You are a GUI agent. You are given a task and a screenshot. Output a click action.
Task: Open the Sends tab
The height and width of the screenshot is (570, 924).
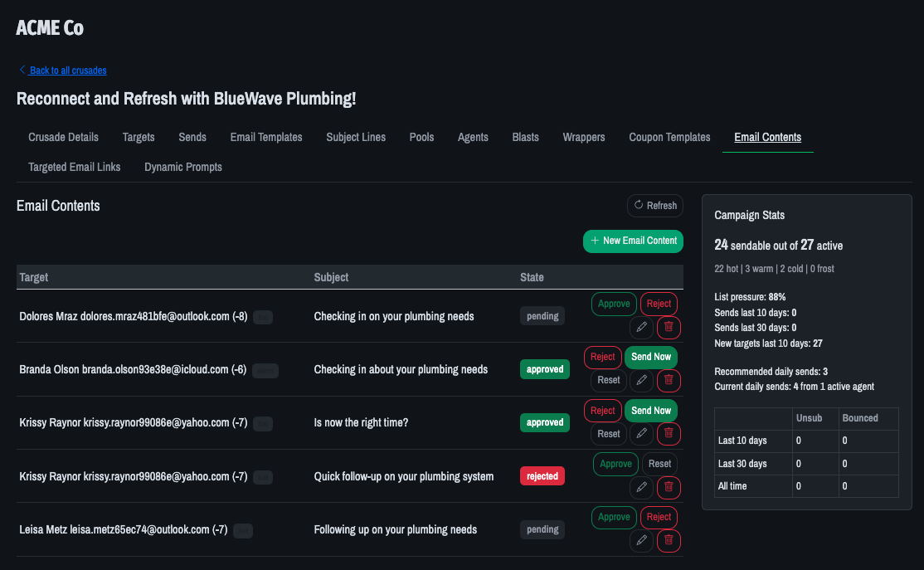[192, 137]
